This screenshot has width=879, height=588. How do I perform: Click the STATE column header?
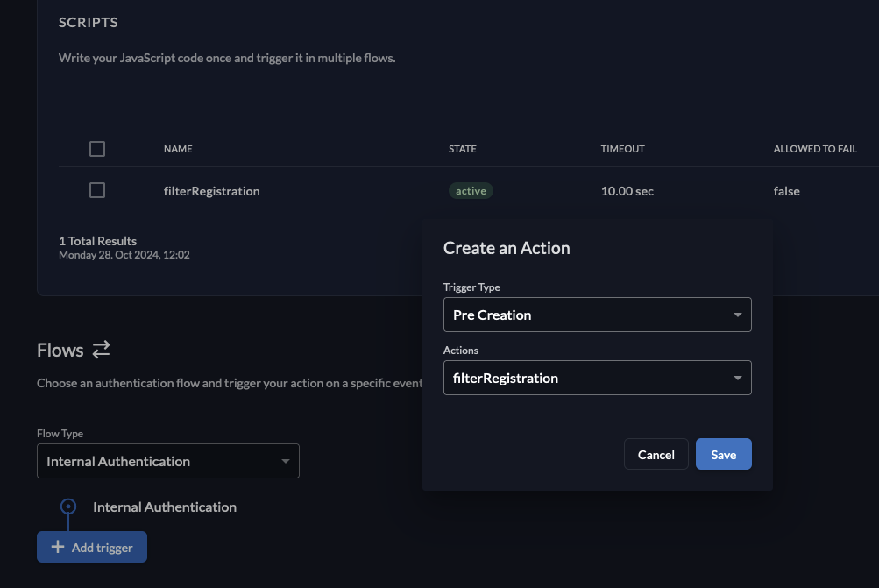pos(462,148)
